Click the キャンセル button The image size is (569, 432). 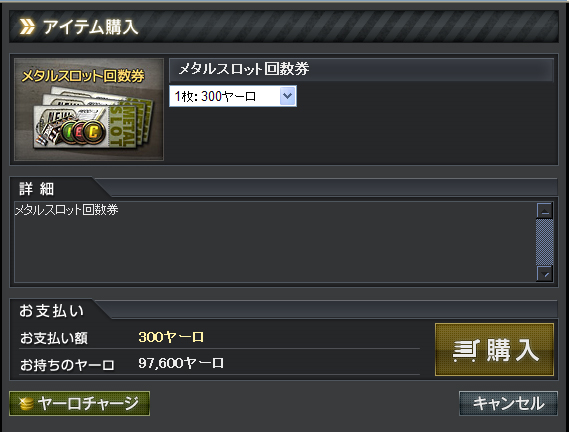pos(508,403)
